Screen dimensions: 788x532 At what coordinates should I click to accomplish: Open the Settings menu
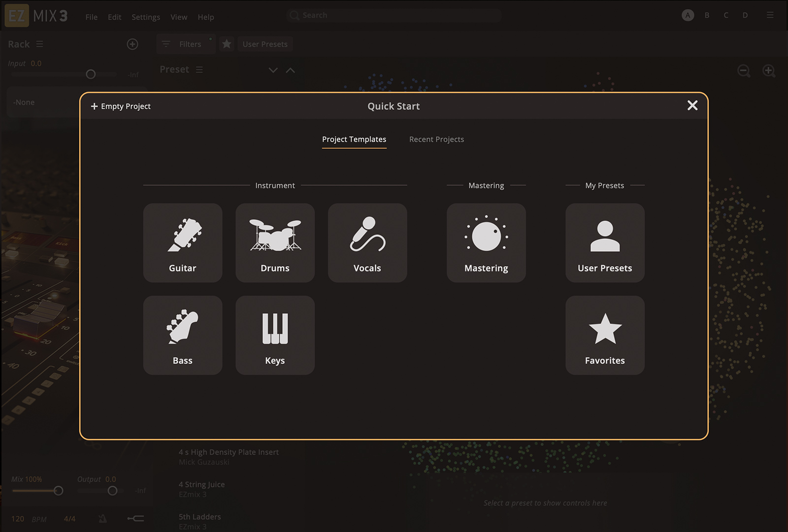[146, 17]
